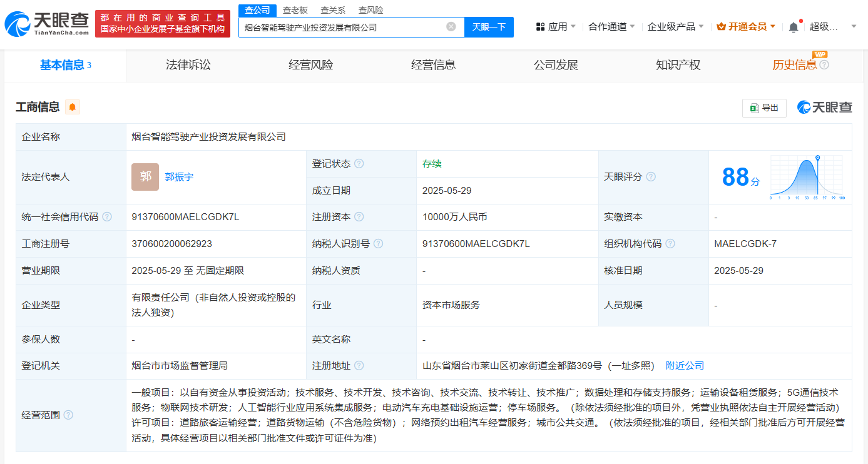Click the 导出 export button
Screen dimensions: 868x464
click(764, 108)
